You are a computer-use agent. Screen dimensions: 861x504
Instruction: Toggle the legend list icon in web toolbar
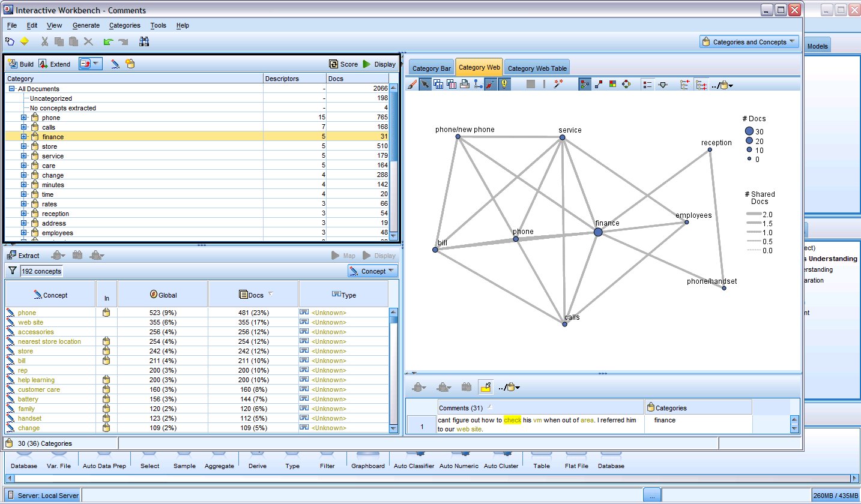pyautogui.click(x=647, y=85)
